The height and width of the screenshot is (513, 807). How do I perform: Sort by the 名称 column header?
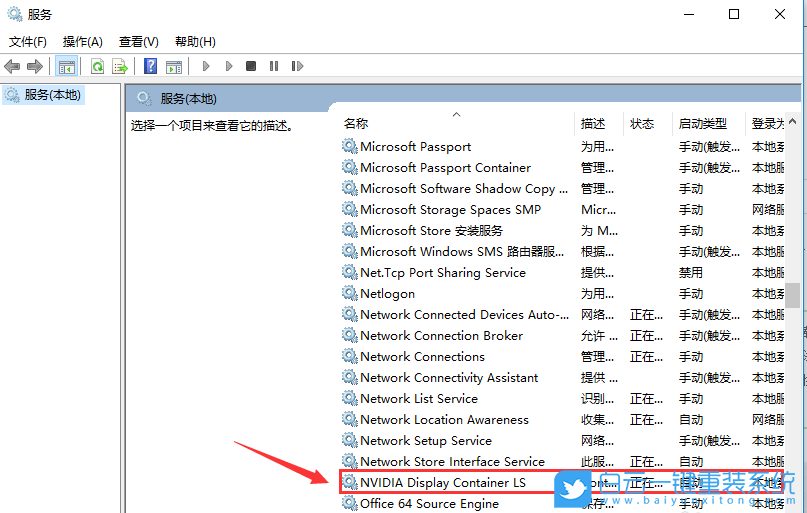tap(356, 124)
